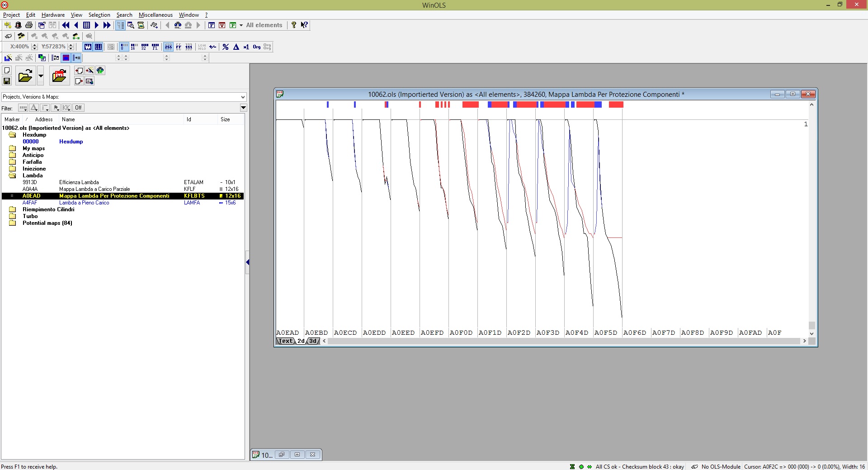This screenshot has height=470, width=868.
Task: Click the open project folder icon
Action: tap(25, 76)
